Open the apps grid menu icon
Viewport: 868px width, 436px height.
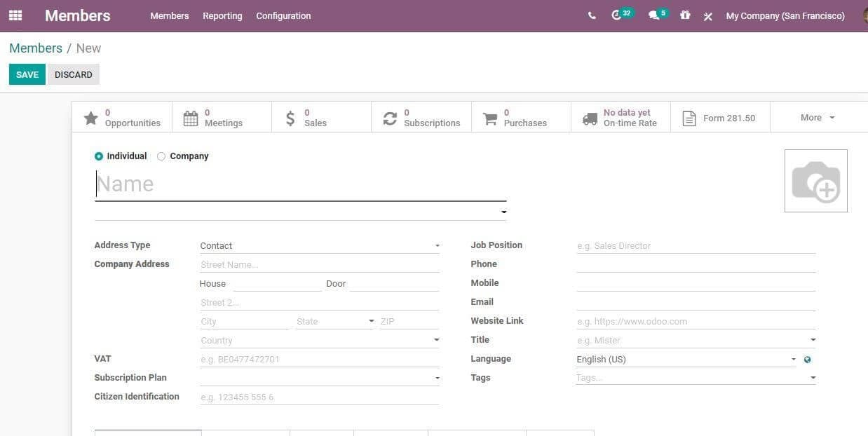pos(15,15)
